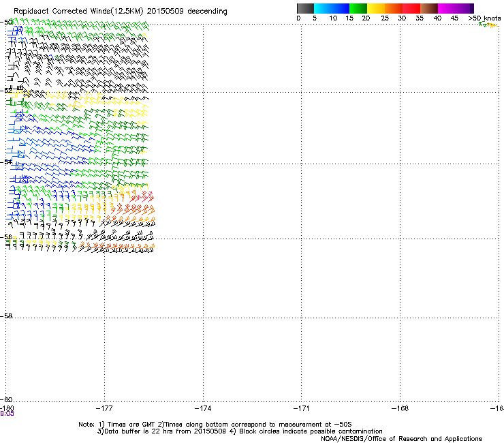This screenshot has width=504, height=443.
Task: Click the blue 10-15 knots legend segment
Action: [341, 8]
